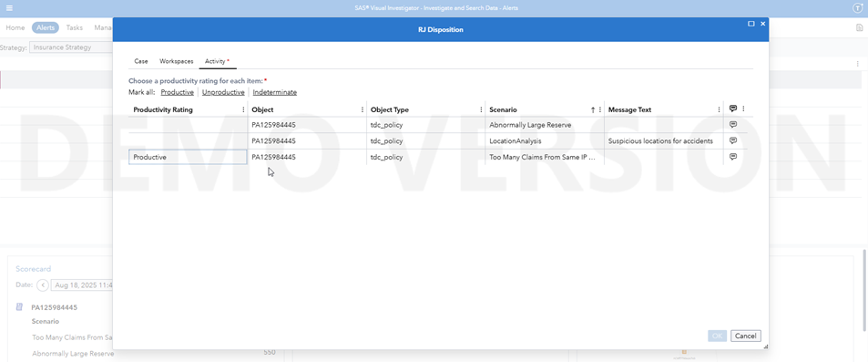This screenshot has height=362, width=868.
Task: Mark all items as Productive
Action: [177, 92]
